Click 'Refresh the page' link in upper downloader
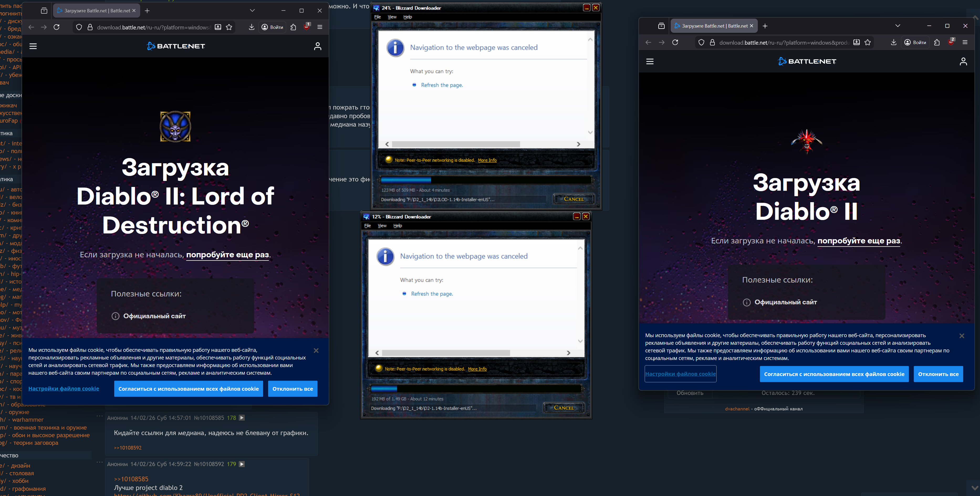The image size is (980, 496). point(442,85)
